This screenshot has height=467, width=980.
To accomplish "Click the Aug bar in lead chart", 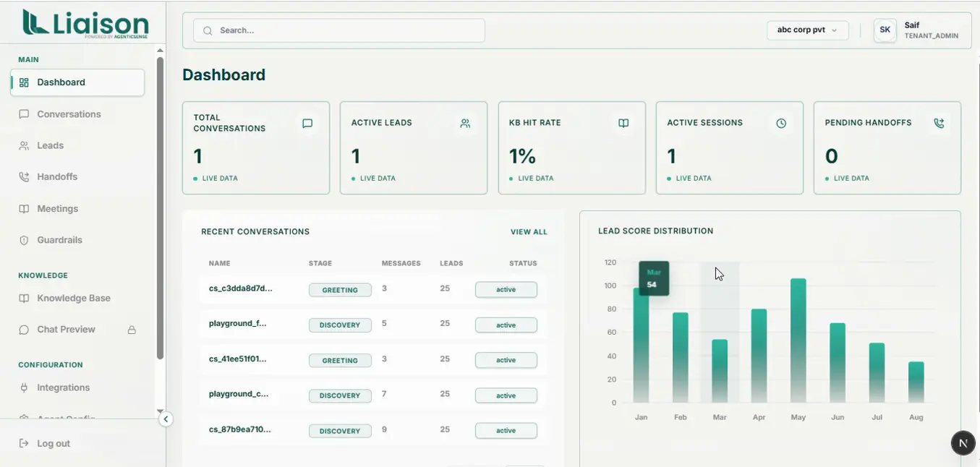I will (x=916, y=382).
